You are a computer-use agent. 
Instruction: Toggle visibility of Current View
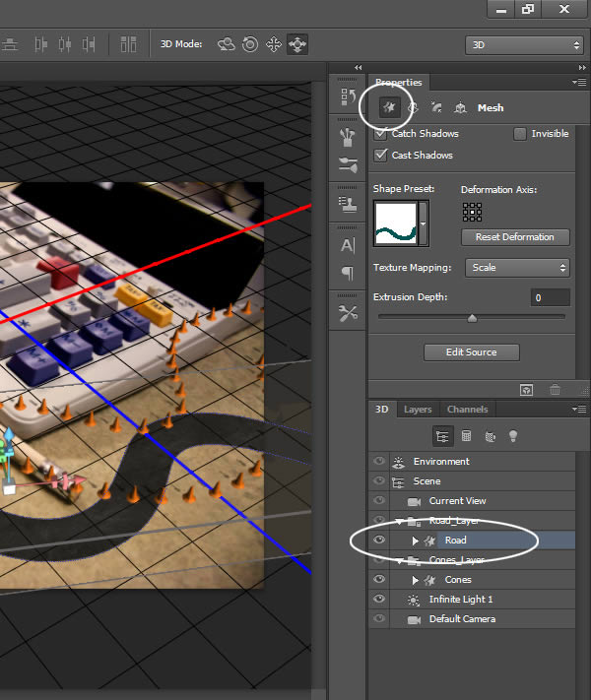(379, 500)
